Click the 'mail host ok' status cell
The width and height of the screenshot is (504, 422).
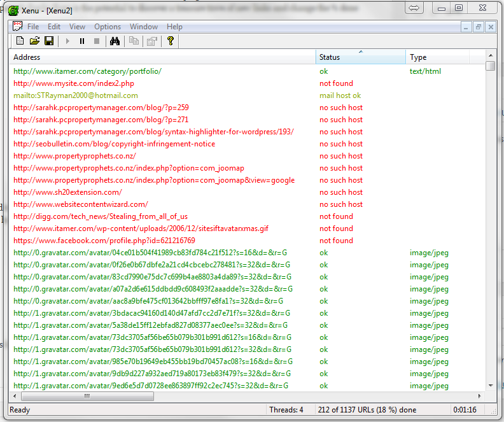(x=340, y=95)
